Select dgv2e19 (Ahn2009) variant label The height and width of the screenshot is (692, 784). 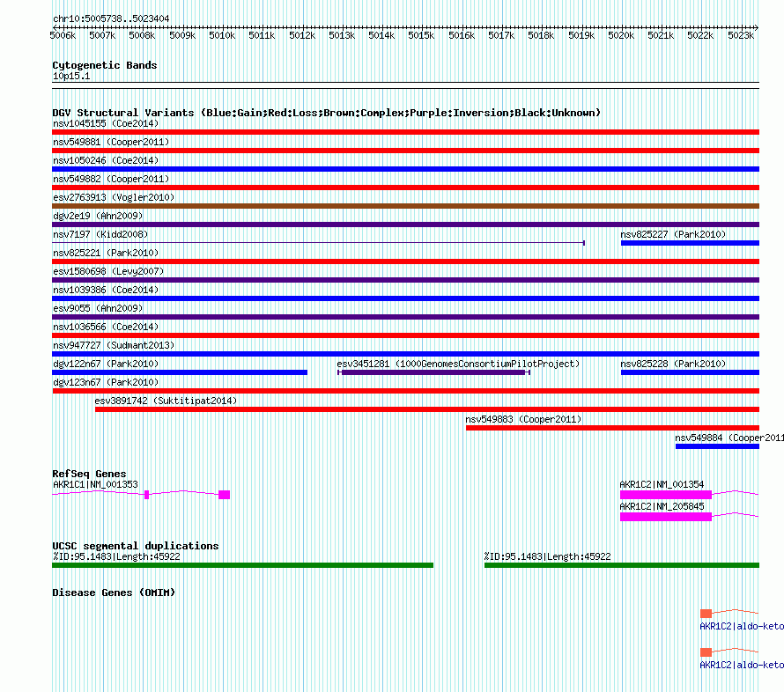click(x=98, y=216)
